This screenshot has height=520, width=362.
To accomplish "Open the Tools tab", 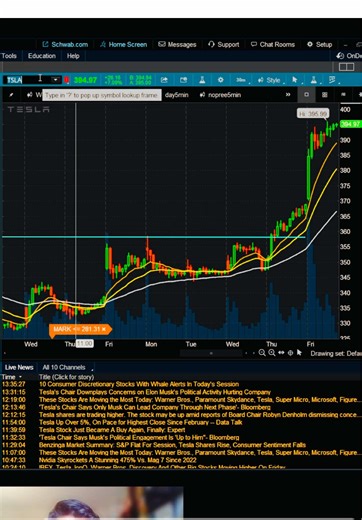I will tap(9, 56).
